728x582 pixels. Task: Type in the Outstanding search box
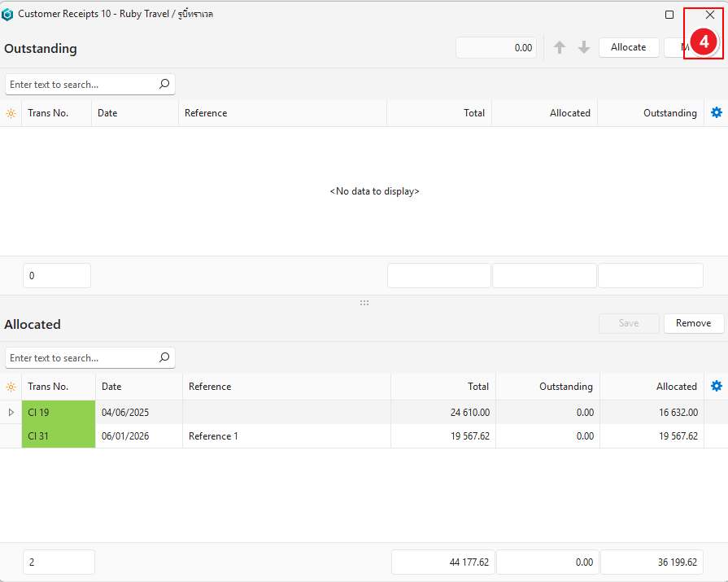80,85
